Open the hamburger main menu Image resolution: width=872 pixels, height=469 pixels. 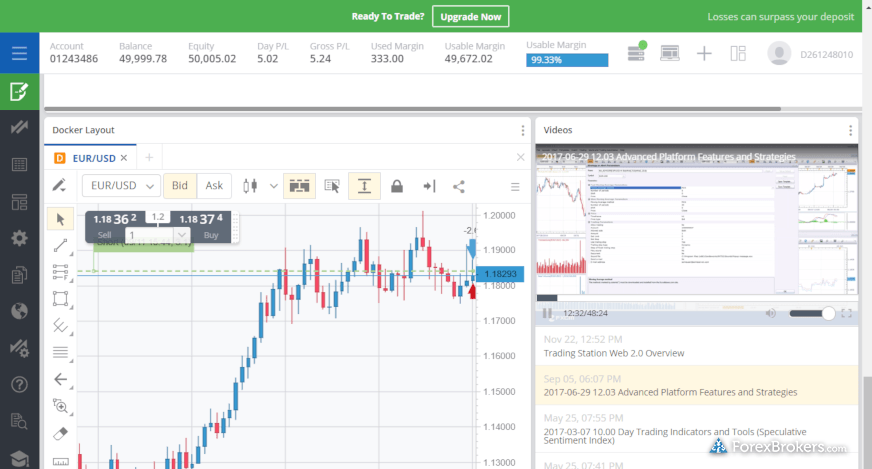pyautogui.click(x=19, y=53)
